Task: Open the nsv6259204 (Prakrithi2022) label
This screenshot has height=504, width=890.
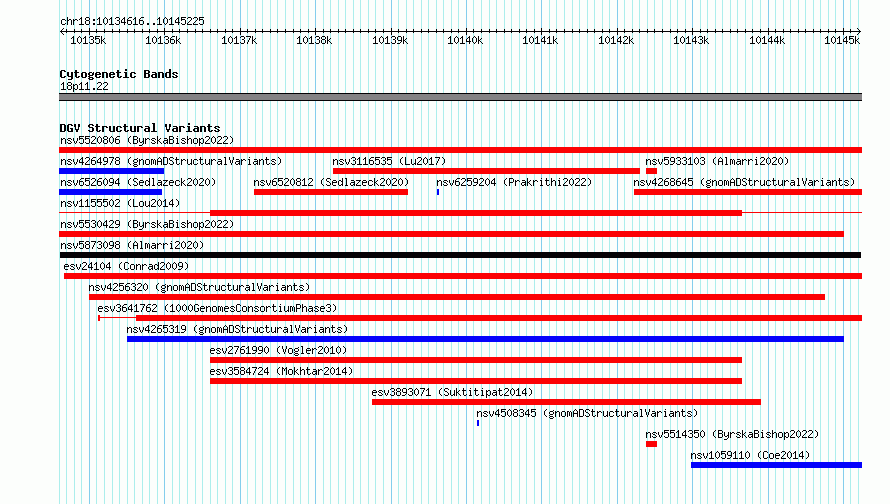Action: 514,182
